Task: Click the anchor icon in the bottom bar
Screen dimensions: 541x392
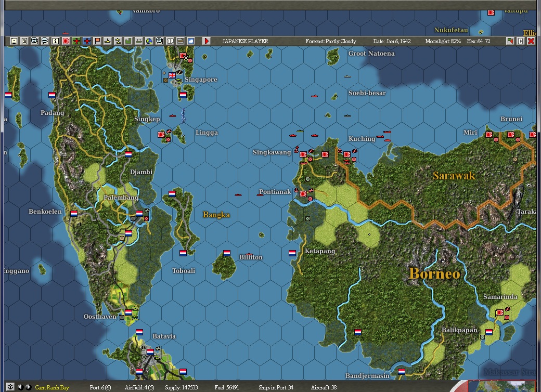Action: click(10, 387)
